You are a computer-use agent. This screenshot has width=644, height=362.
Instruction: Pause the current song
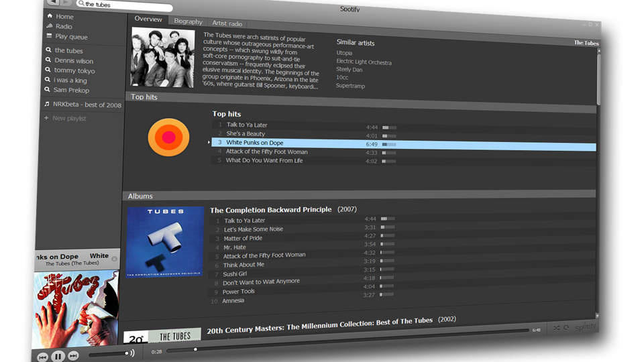58,356
